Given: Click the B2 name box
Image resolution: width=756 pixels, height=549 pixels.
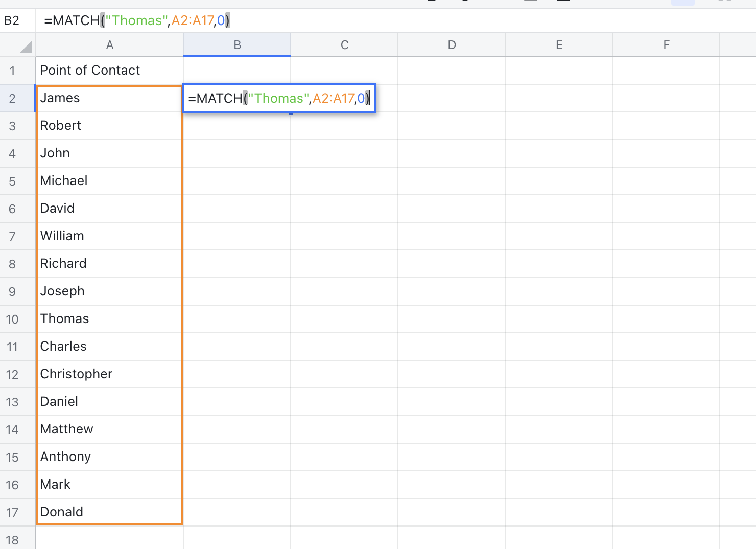Looking at the screenshot, I should point(12,20).
